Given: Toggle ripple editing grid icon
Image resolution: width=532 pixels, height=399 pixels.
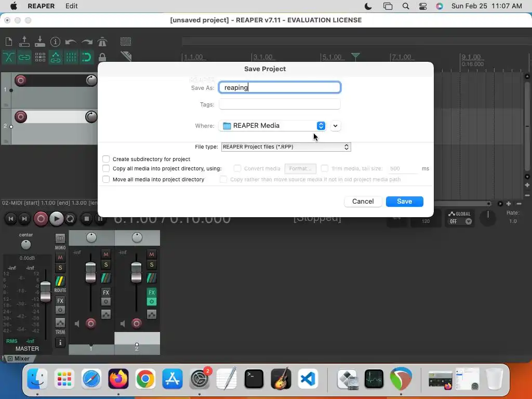Looking at the screenshot, I should (x=40, y=57).
